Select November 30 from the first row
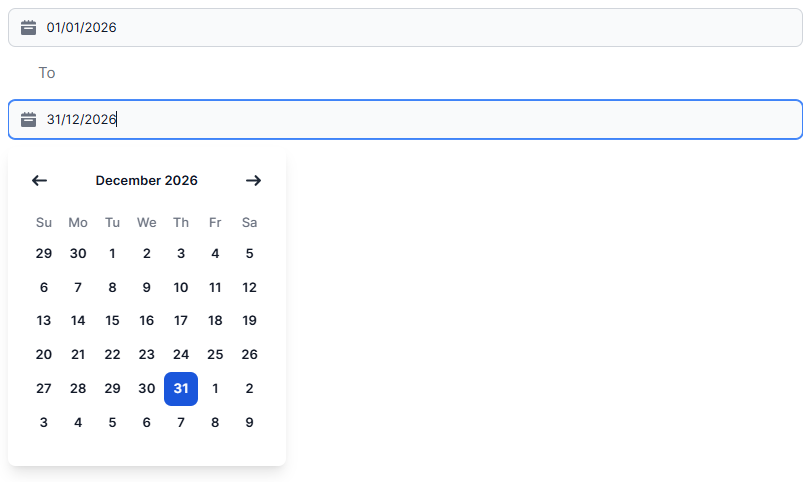This screenshot has height=482, width=812. click(78, 254)
